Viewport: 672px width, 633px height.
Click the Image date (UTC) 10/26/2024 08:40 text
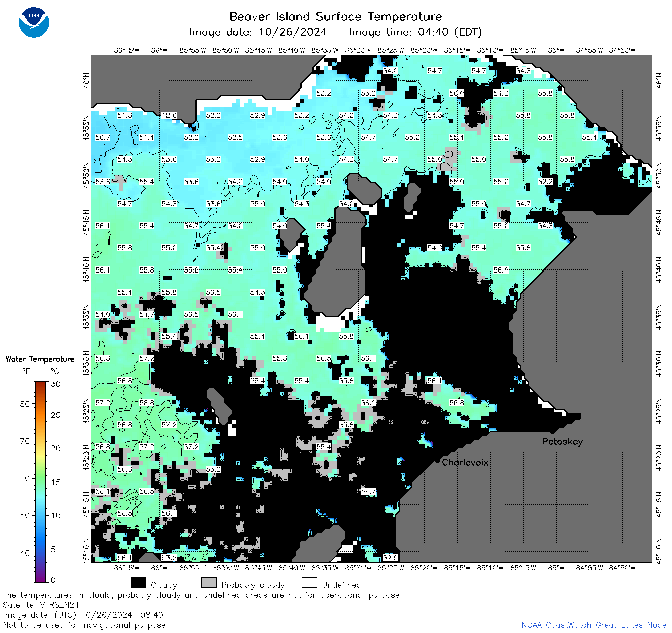(83, 615)
